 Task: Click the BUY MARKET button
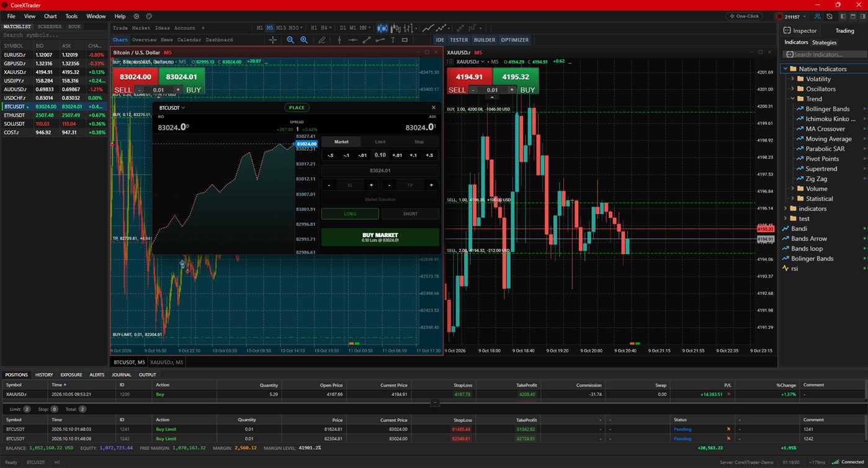[380, 237]
